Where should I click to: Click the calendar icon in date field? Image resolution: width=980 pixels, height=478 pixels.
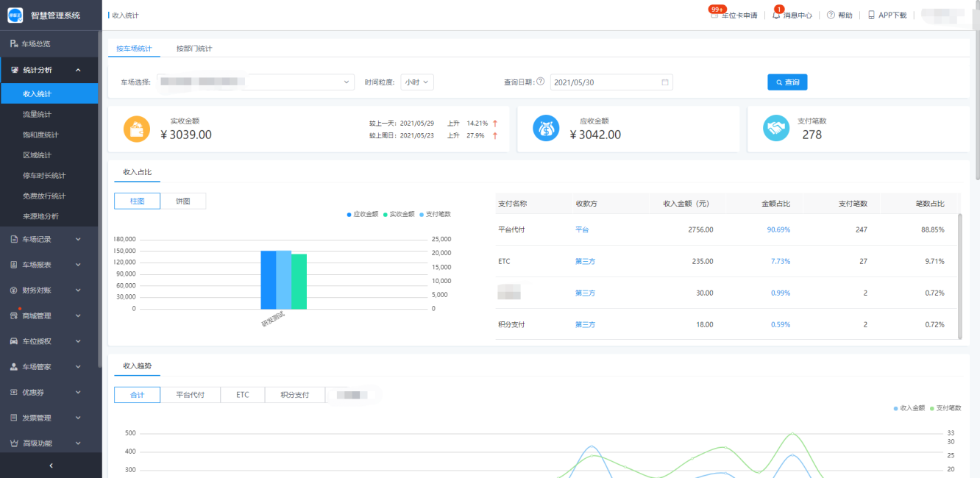click(664, 82)
